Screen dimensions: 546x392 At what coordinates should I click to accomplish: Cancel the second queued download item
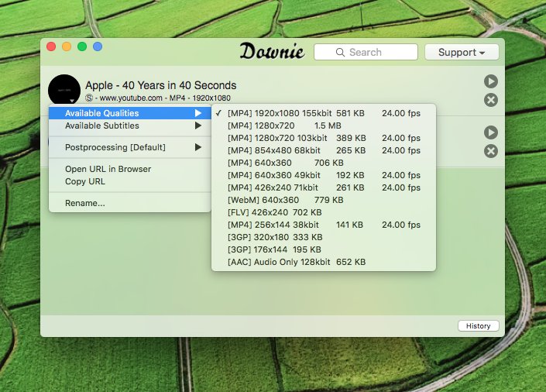point(491,151)
